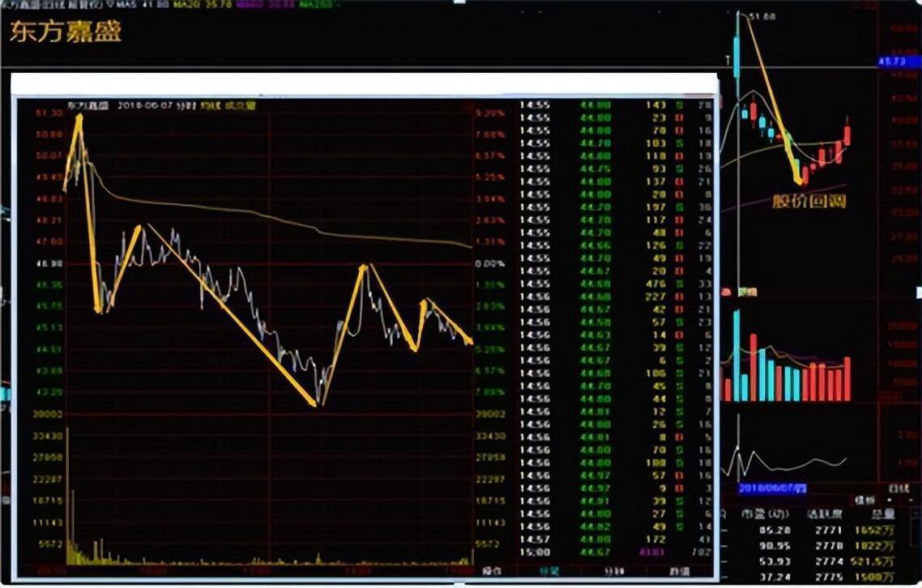Click the small red info marker below K-line candles
The image size is (922, 588).
(x=726, y=292)
